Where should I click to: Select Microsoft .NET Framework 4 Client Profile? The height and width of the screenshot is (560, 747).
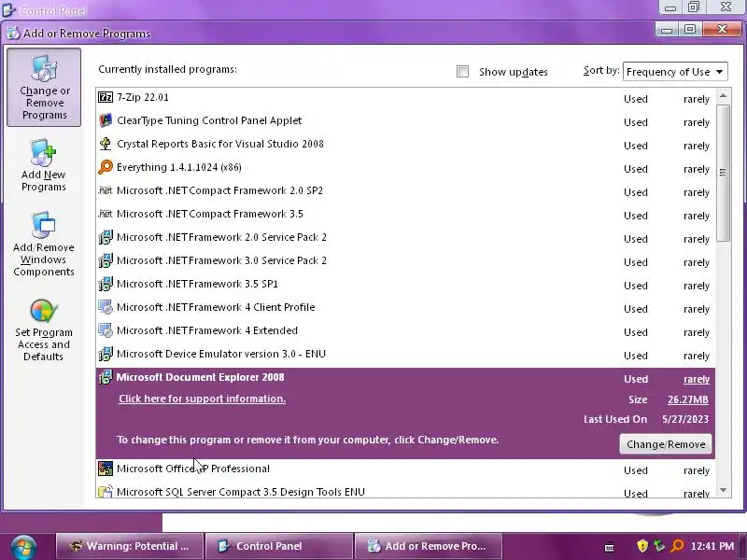click(405, 308)
